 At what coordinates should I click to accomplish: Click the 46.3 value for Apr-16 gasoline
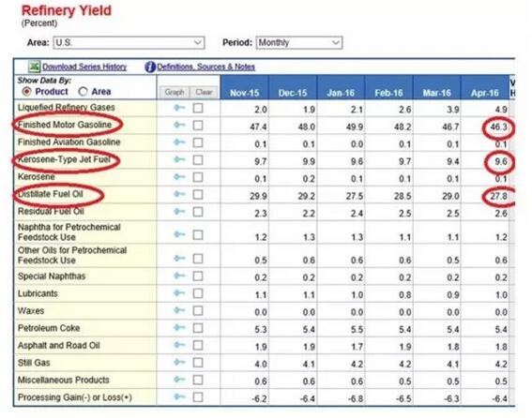499,127
